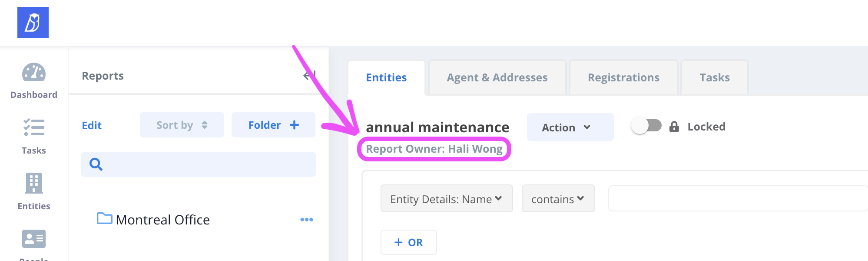Switch to the Agent & Addresses tab
Viewport: 868px width, 261px height.
(x=497, y=78)
